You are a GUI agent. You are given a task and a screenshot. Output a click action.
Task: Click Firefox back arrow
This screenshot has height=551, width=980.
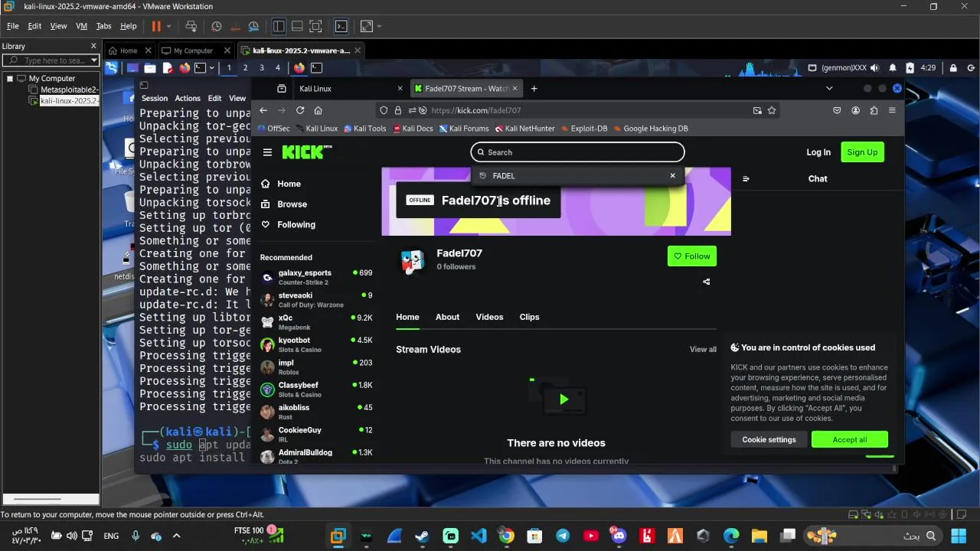click(263, 110)
